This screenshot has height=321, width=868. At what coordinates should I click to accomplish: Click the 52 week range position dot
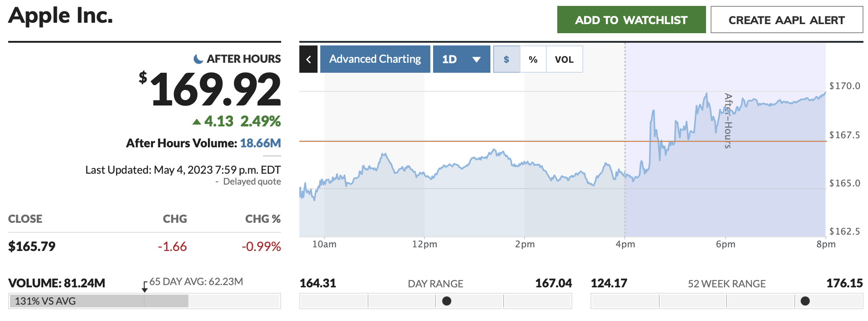coord(805,301)
